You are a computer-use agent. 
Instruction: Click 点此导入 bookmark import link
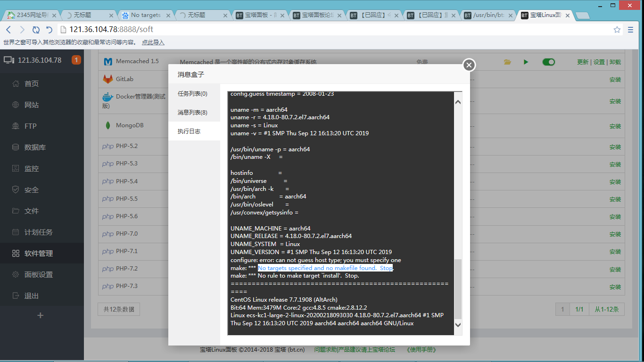click(153, 42)
